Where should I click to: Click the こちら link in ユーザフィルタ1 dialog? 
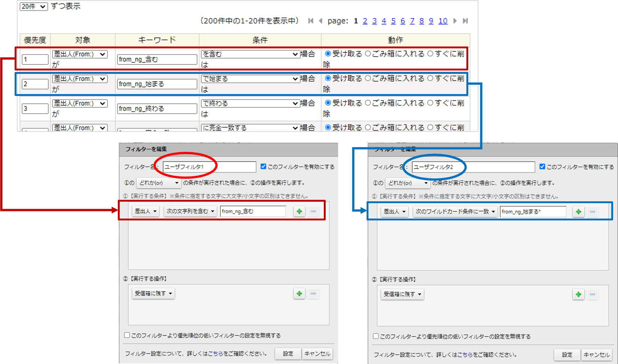(x=215, y=354)
